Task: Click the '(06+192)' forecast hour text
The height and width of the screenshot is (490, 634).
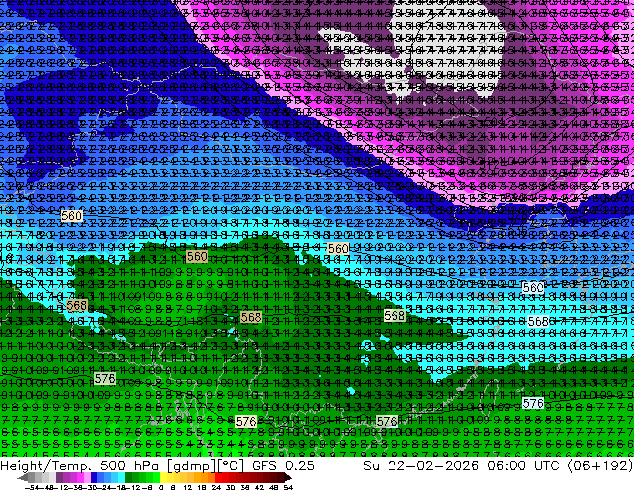Action: (x=600, y=466)
